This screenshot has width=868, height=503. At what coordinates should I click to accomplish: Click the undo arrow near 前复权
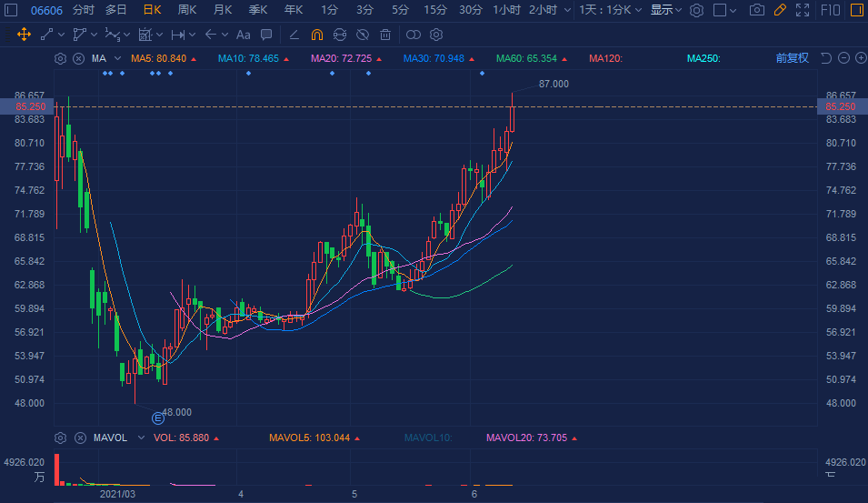(826, 58)
